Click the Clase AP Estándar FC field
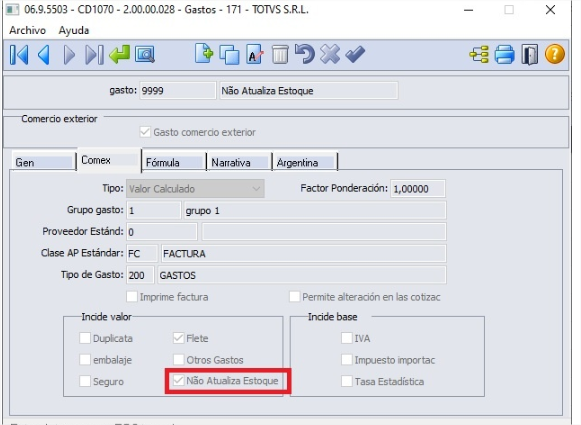The image size is (581, 425). pyautogui.click(x=142, y=253)
